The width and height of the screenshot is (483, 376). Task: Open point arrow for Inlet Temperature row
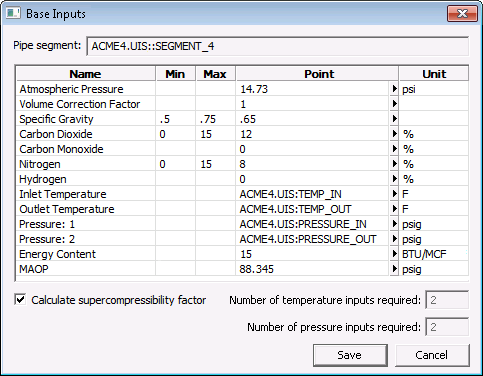point(394,194)
